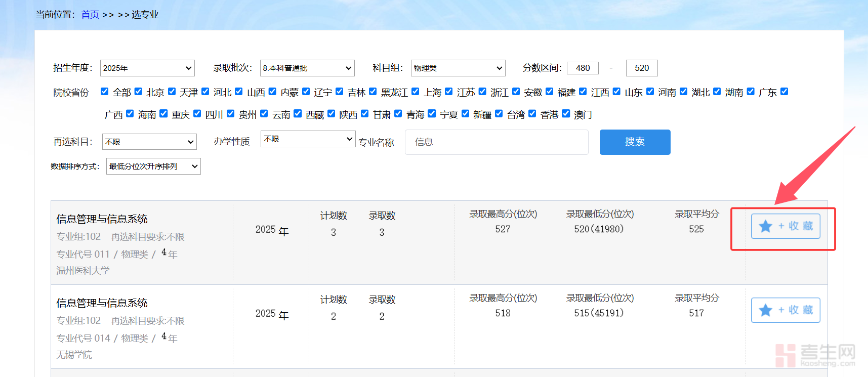Click the school name 无锡学院
The height and width of the screenshot is (377, 868).
coord(74,355)
